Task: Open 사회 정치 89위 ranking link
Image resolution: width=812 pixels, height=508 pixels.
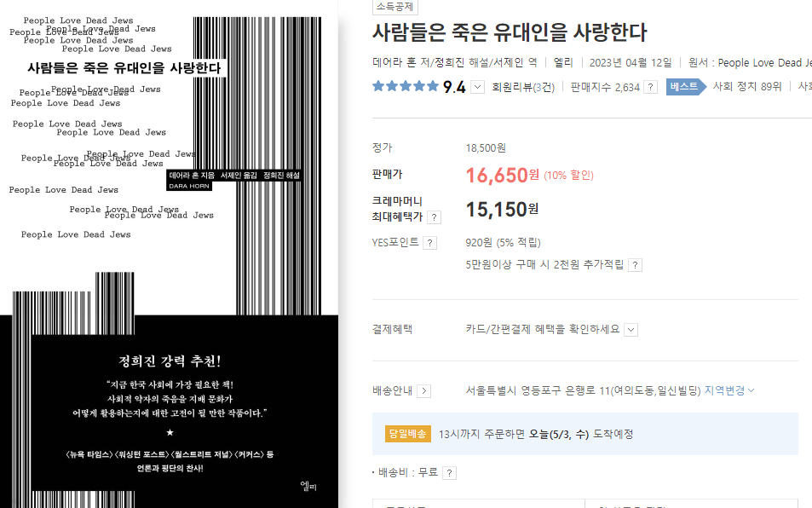Action: tap(746, 86)
